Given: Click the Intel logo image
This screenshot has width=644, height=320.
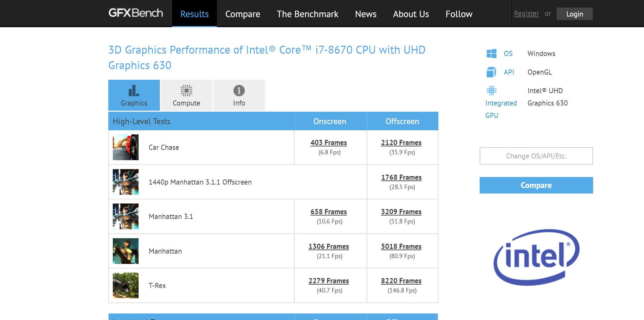Looking at the screenshot, I should tap(536, 257).
